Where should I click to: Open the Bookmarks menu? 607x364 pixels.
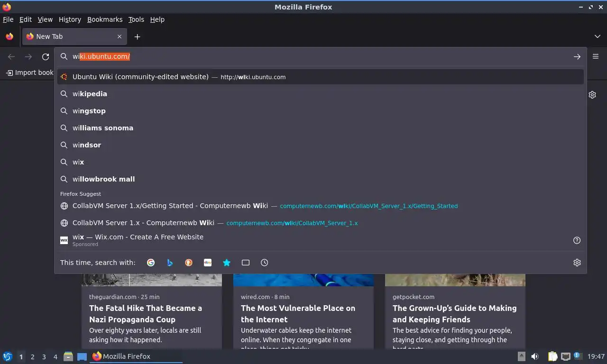tap(105, 19)
